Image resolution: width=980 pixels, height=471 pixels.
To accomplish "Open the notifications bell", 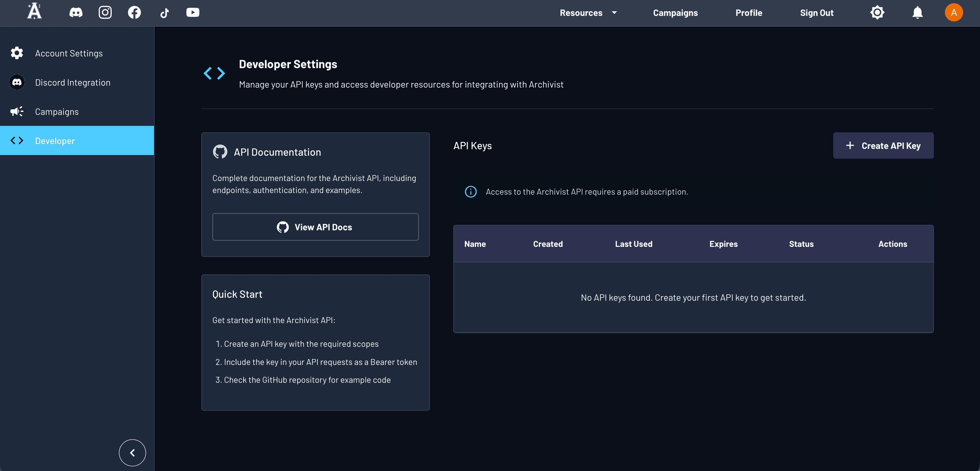I will point(917,13).
